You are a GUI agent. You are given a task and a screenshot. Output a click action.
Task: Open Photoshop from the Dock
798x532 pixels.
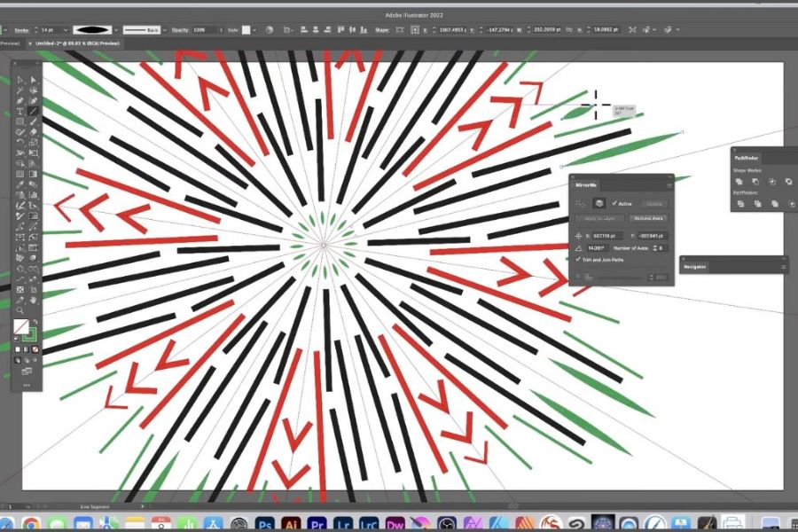point(263,523)
